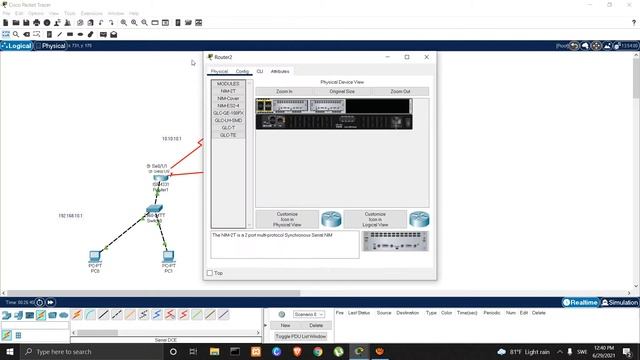Click Delete scenario button

click(x=316, y=325)
